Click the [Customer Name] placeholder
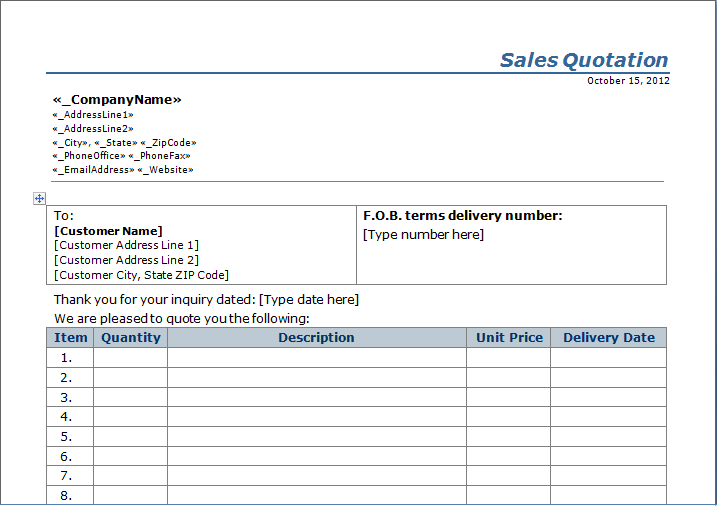Image resolution: width=717 pixels, height=506 pixels. 108,231
